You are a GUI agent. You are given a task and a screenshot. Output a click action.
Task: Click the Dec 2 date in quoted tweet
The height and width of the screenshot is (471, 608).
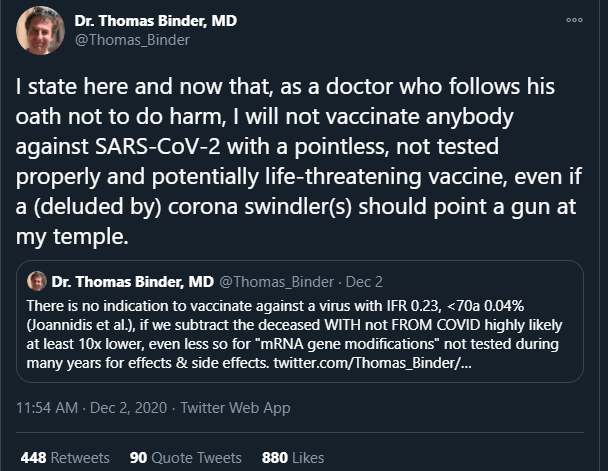(x=364, y=282)
